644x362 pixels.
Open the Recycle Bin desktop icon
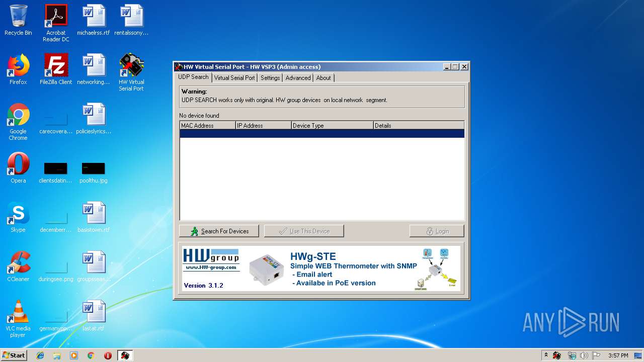[x=18, y=20]
